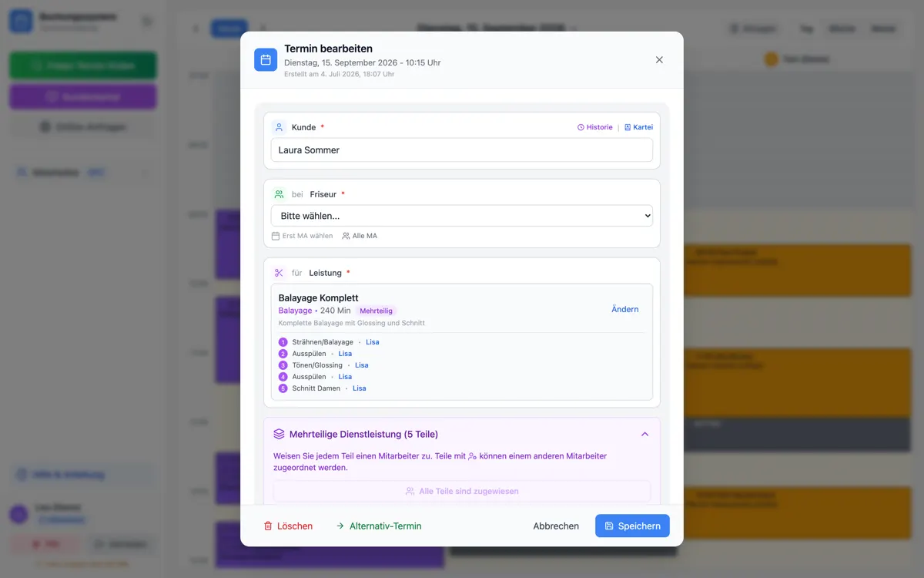Click the Leistung scissors icon
Image resolution: width=924 pixels, height=578 pixels.
279,273
